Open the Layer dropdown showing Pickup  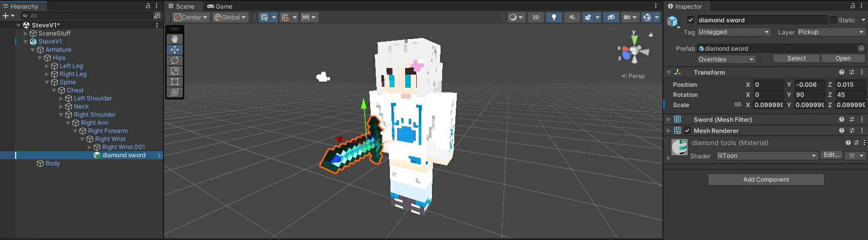[831, 32]
